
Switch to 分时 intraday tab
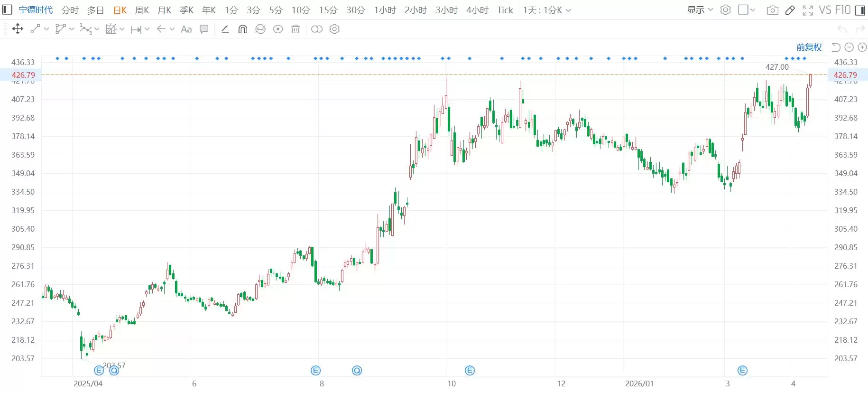70,10
